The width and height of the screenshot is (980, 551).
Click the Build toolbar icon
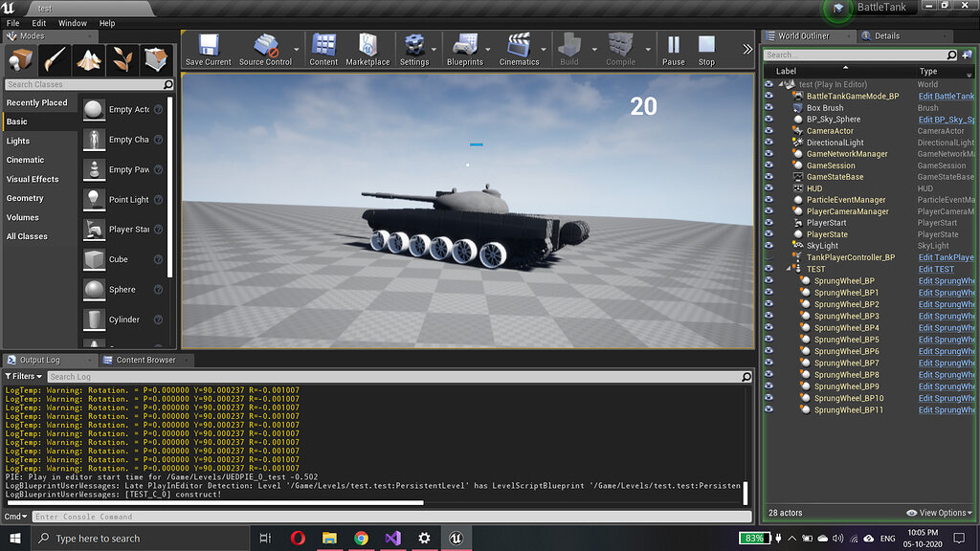coord(569,46)
